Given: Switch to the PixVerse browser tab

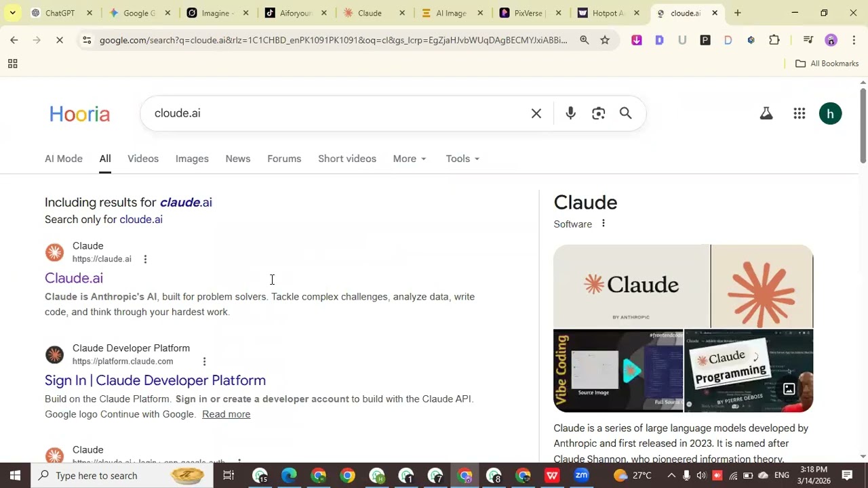Looking at the screenshot, I should point(530,13).
